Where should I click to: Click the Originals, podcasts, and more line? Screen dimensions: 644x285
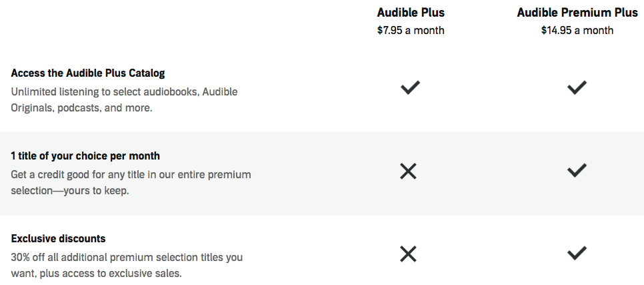tap(82, 108)
